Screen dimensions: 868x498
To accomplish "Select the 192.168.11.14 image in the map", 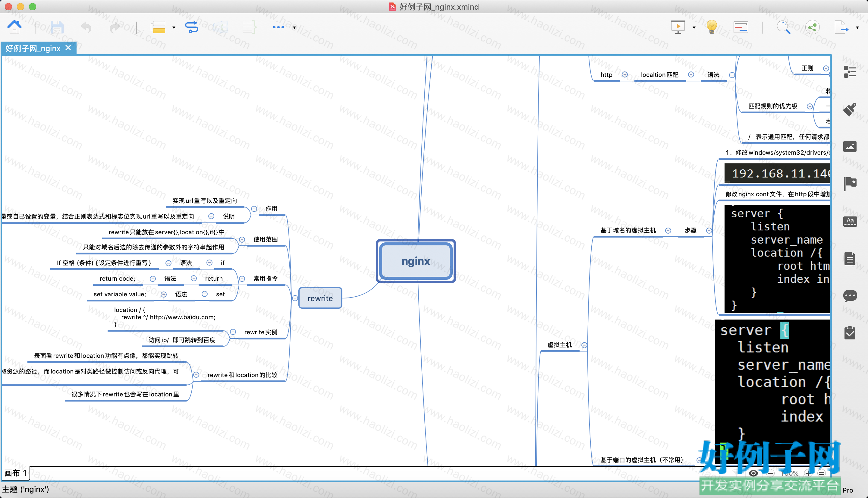I will click(x=777, y=173).
